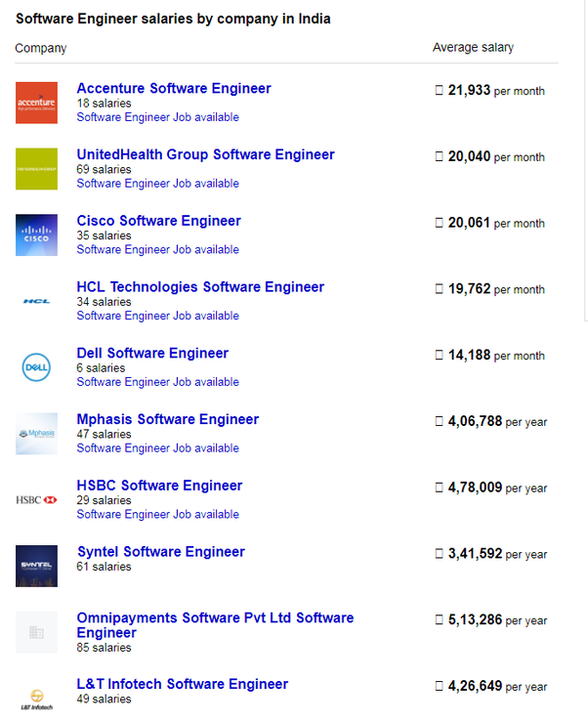This screenshot has height=722, width=588.
Task: Open HSBC Software Engineer salary page
Action: click(159, 486)
